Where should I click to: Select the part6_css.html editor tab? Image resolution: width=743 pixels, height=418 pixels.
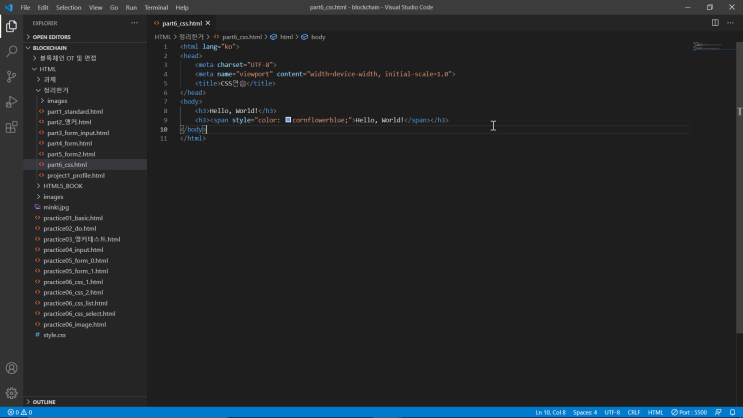pos(182,23)
